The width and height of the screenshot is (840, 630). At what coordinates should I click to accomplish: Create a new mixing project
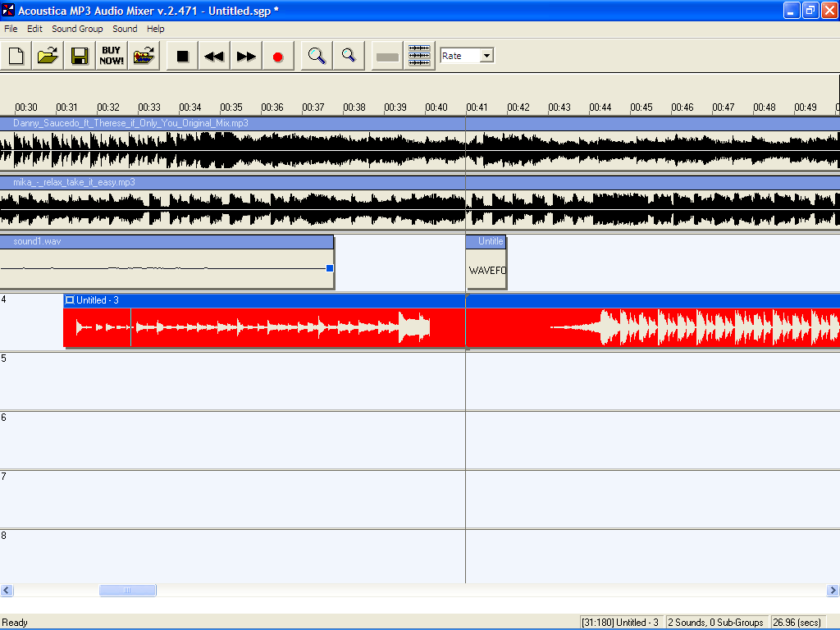[x=16, y=55]
